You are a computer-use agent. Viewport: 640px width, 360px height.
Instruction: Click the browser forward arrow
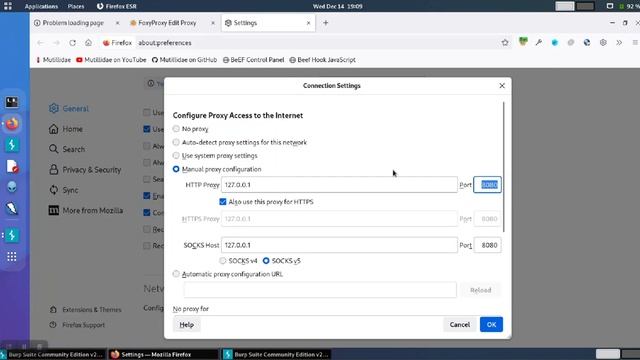pos(56,43)
